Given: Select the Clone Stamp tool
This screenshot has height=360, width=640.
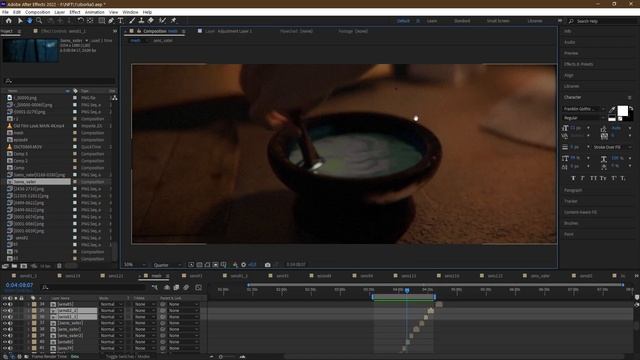Looking at the screenshot, I should pyautogui.click(x=141, y=20).
